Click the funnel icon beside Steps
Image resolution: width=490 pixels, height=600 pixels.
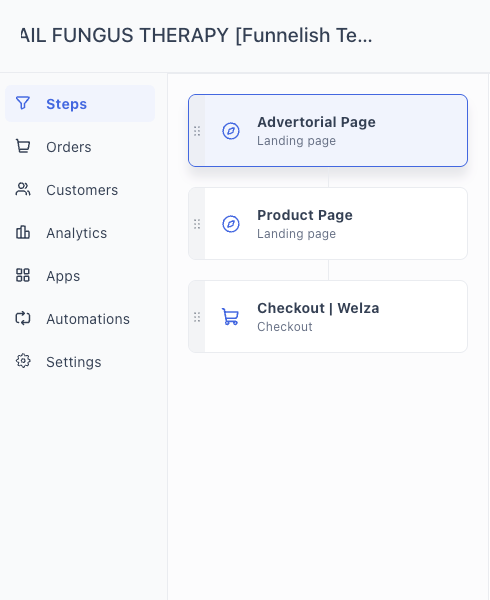[x=23, y=103]
